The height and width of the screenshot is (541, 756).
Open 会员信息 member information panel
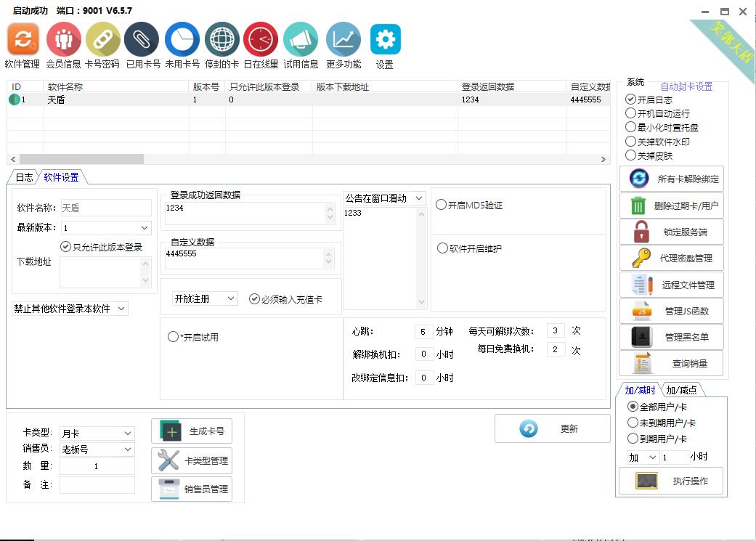click(x=63, y=39)
